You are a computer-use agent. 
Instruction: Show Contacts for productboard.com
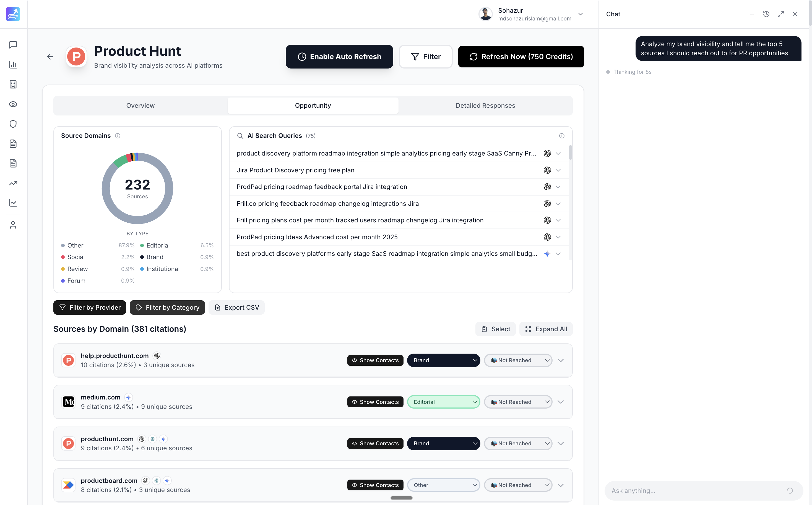[375, 485]
